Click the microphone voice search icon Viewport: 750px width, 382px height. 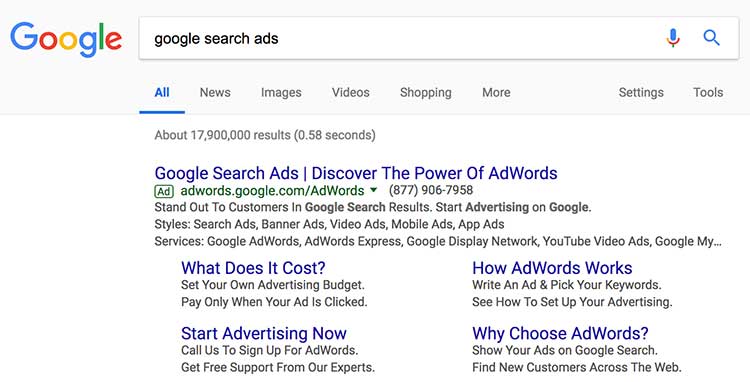point(673,38)
